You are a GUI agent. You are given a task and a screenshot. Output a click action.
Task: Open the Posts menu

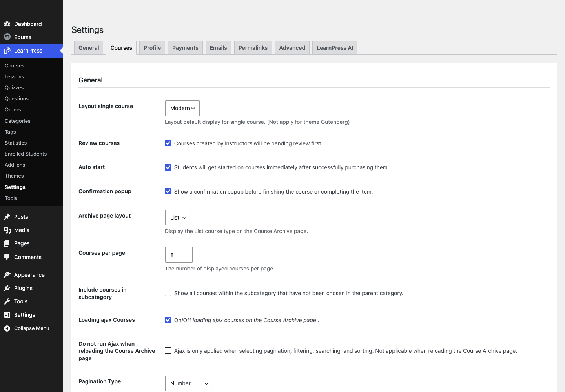click(31, 217)
